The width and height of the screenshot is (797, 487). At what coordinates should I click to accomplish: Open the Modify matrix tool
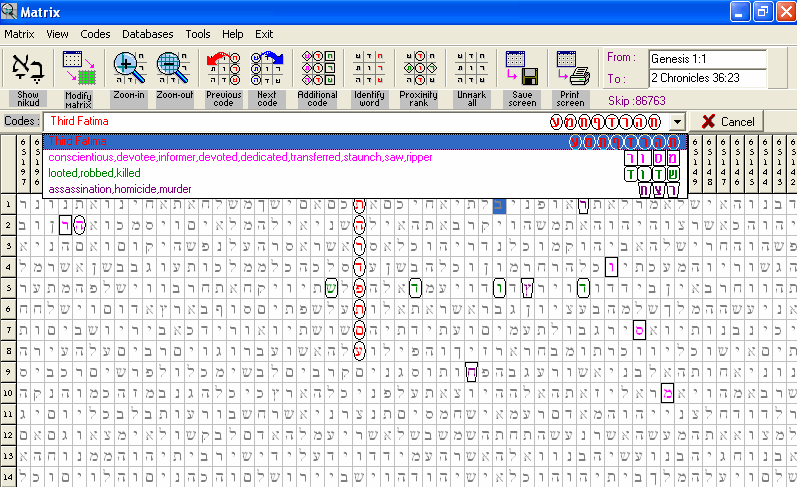click(78, 68)
